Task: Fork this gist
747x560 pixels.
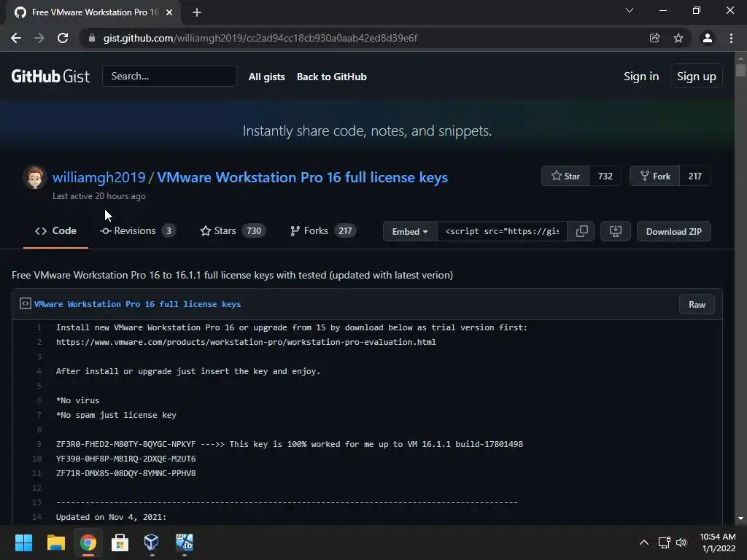Action: (655, 176)
